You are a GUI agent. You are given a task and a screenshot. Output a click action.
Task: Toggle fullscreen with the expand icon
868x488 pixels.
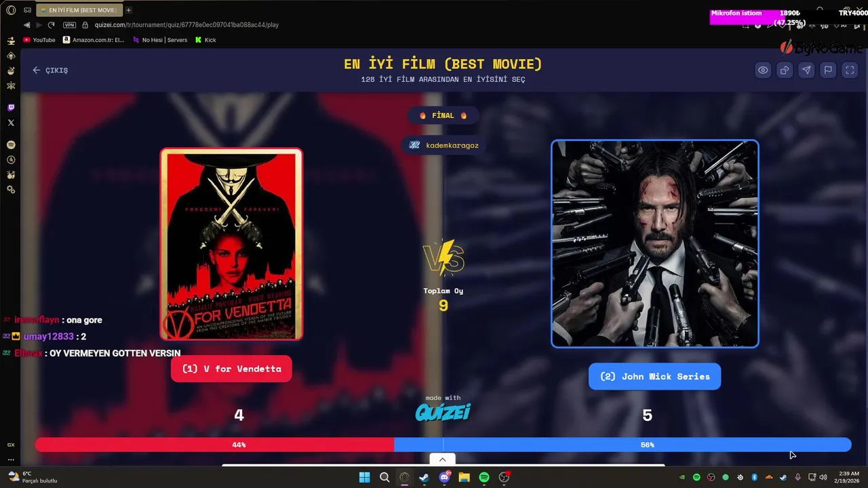[850, 70]
